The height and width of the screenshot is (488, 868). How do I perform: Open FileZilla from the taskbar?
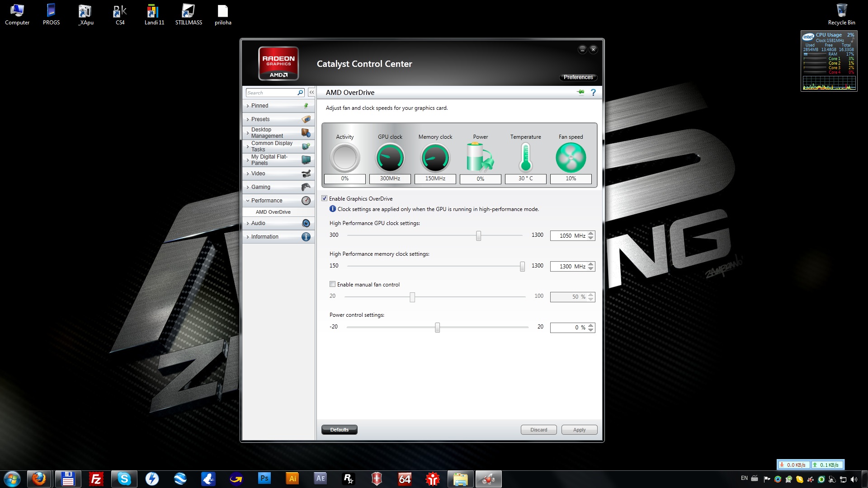pyautogui.click(x=96, y=479)
